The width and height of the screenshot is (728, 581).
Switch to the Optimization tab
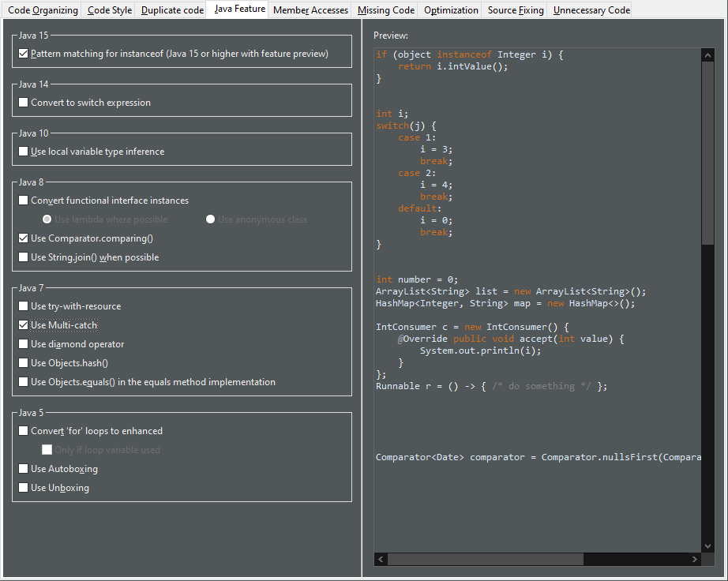[451, 10]
